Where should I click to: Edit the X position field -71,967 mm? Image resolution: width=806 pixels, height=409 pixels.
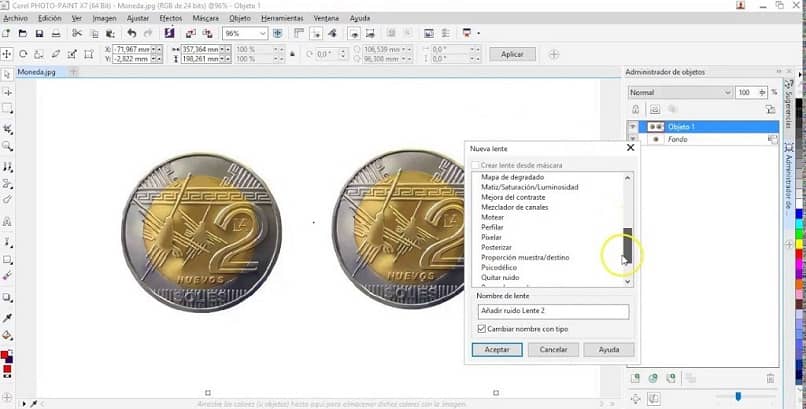131,49
